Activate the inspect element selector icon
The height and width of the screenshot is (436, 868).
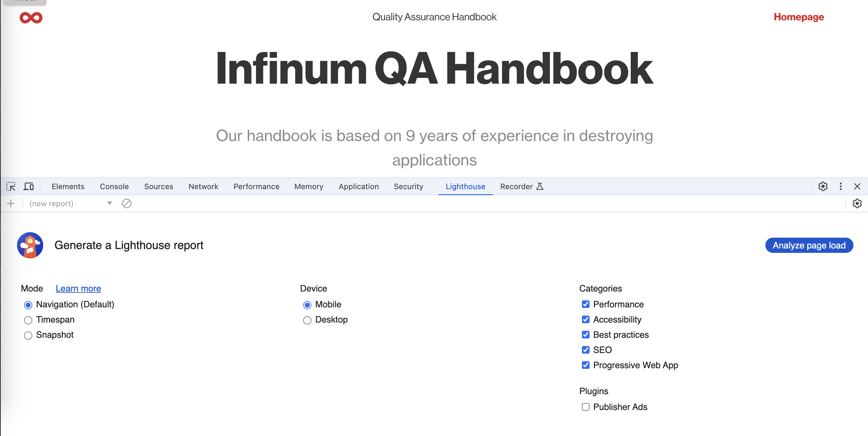(x=11, y=186)
